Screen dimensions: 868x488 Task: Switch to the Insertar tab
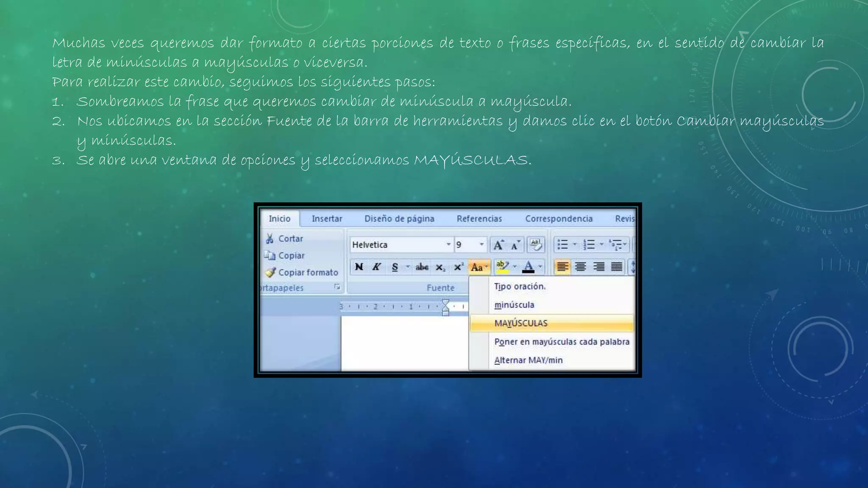click(327, 219)
